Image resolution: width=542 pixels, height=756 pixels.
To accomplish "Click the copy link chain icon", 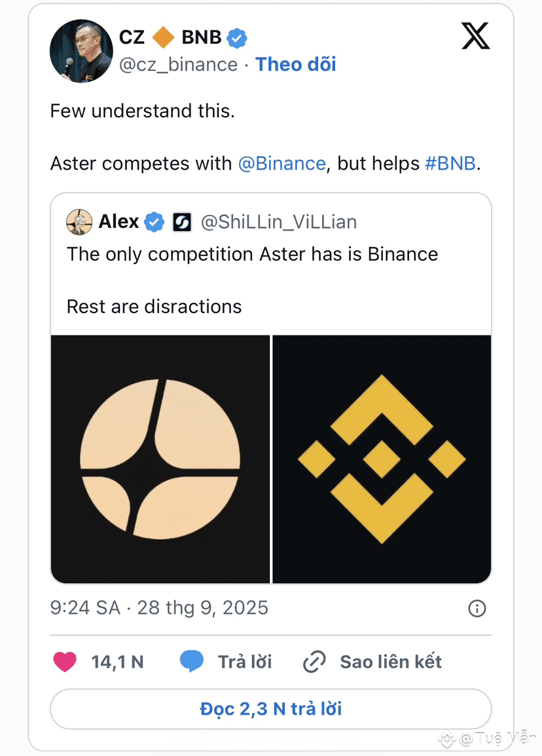I will coord(314,662).
